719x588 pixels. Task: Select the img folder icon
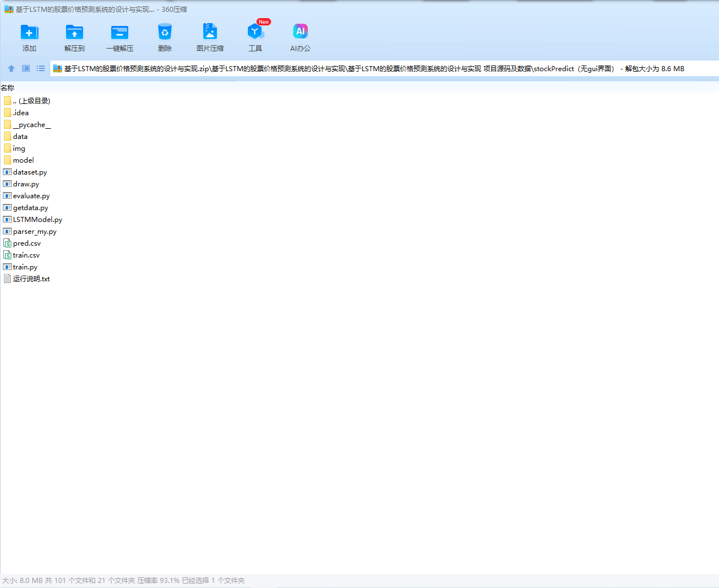(x=7, y=149)
